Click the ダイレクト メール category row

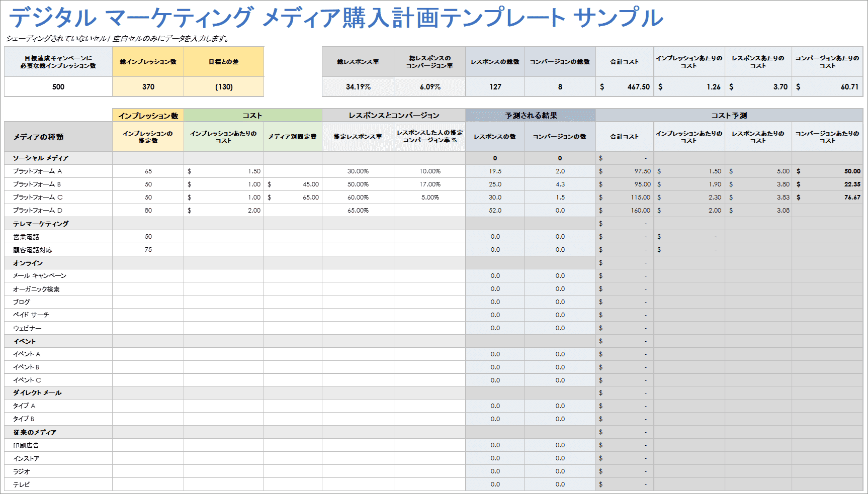tap(433, 392)
